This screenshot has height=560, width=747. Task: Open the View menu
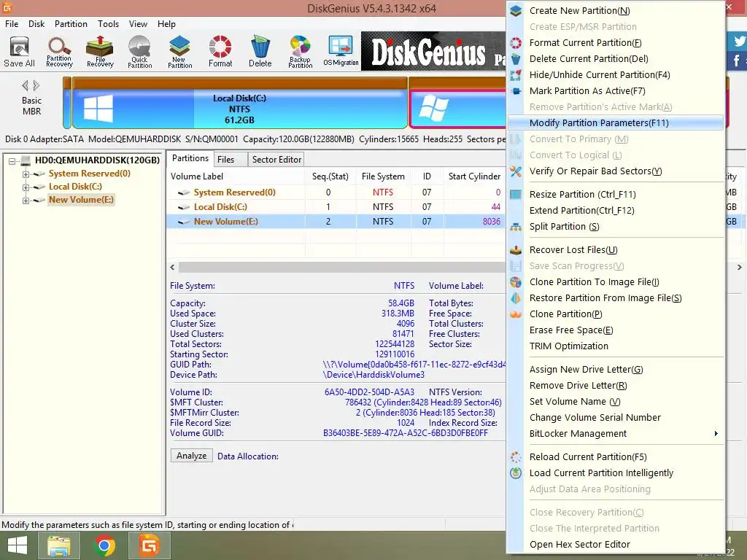pyautogui.click(x=138, y=24)
